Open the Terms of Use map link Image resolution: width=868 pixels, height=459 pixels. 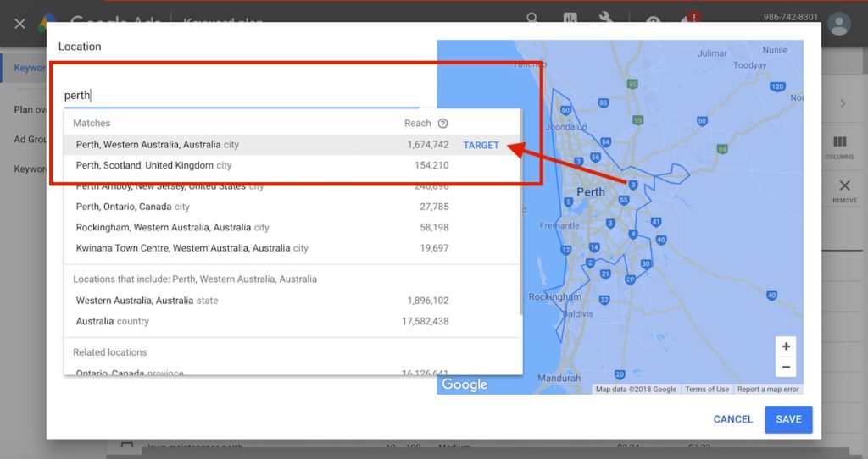(x=707, y=390)
